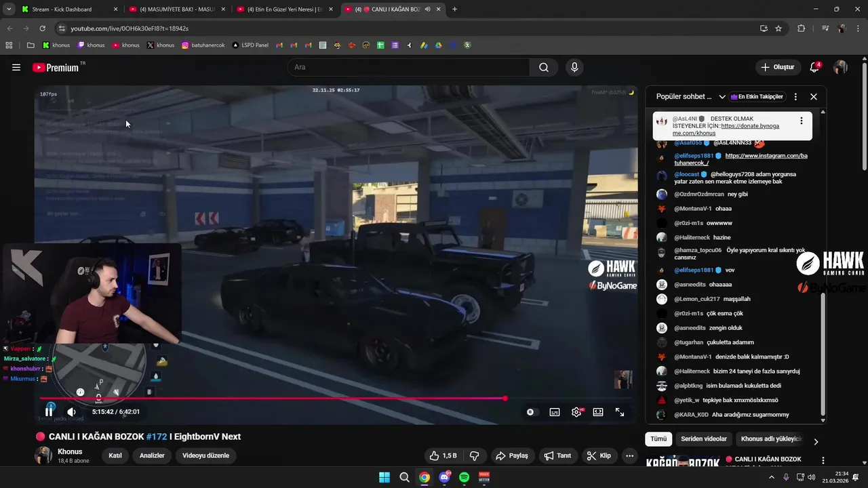Open Analizler for this video
868x488 pixels.
(x=152, y=455)
